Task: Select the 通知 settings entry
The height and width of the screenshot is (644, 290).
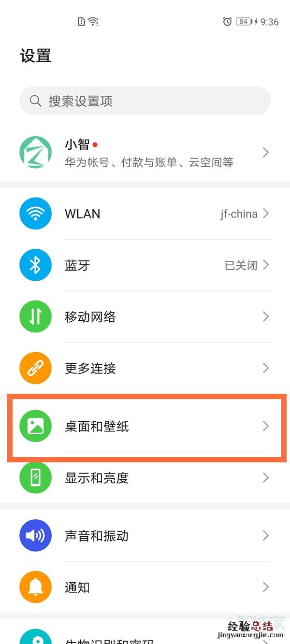Action: coord(145,587)
